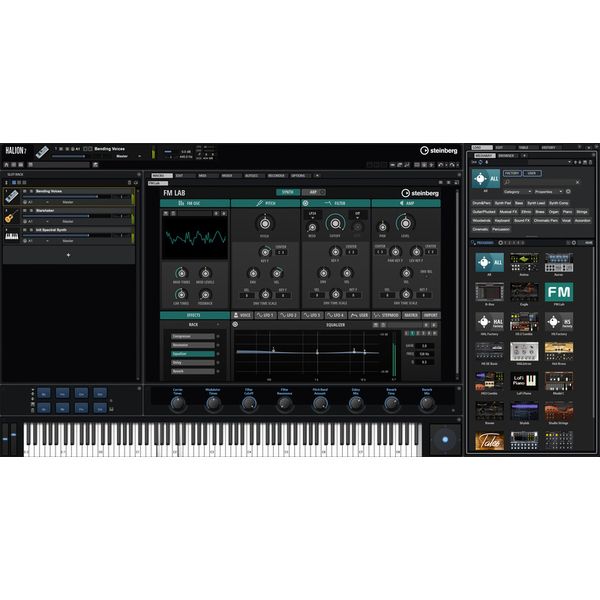Choose the large ALL instruments icon
Image resolution: width=600 pixels, height=600 pixels.
click(485, 178)
